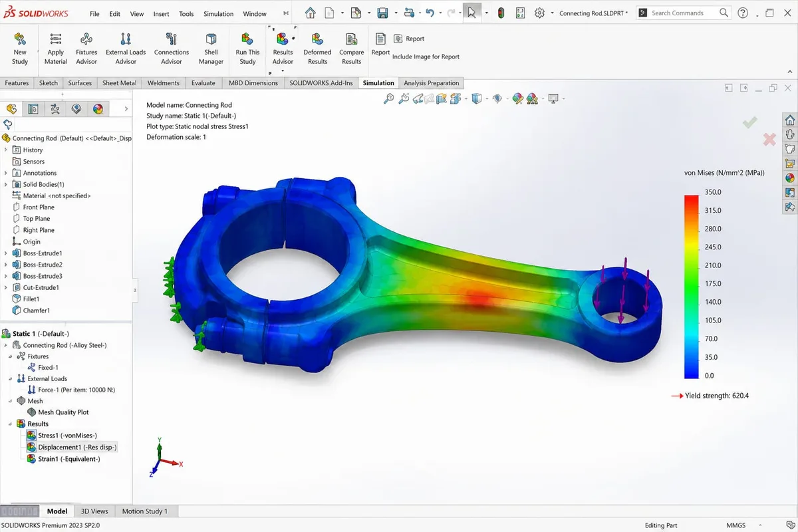Expand the Annotations node

pyautogui.click(x=6, y=173)
